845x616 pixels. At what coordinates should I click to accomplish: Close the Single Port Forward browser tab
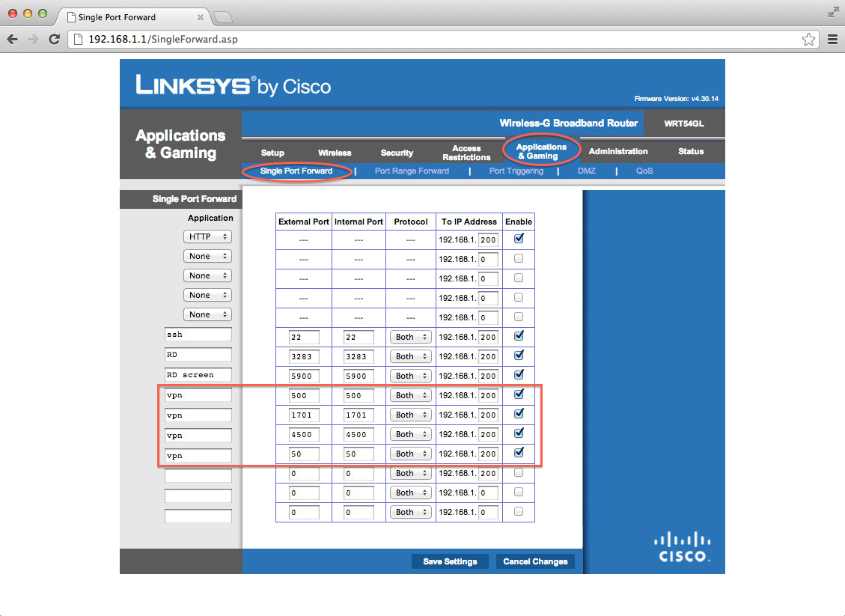(201, 17)
